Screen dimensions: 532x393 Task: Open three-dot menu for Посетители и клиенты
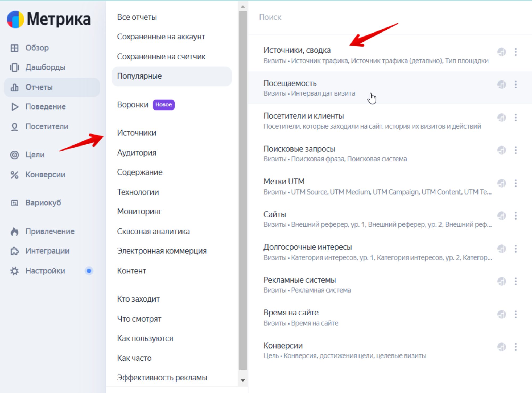pyautogui.click(x=516, y=118)
